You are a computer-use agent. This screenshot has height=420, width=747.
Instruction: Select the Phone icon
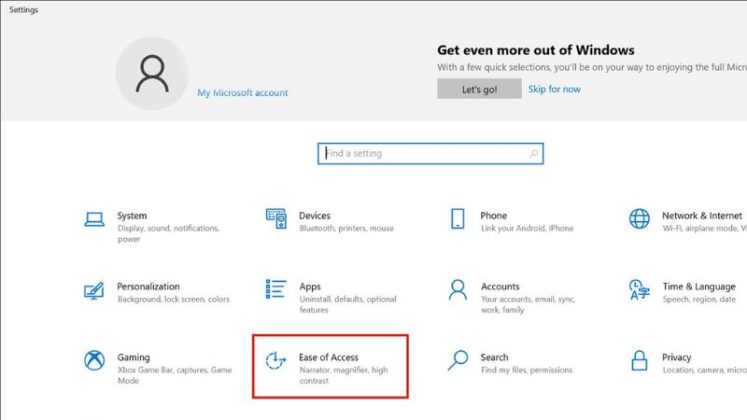pos(458,220)
